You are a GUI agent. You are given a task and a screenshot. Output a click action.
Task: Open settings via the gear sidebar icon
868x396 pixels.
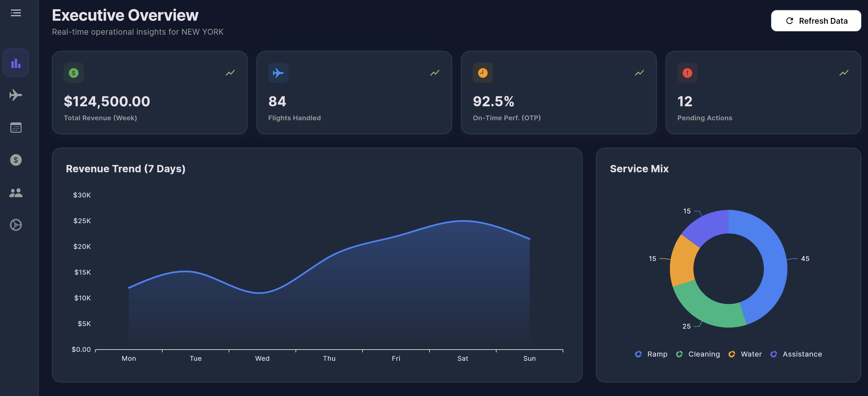[x=16, y=225]
